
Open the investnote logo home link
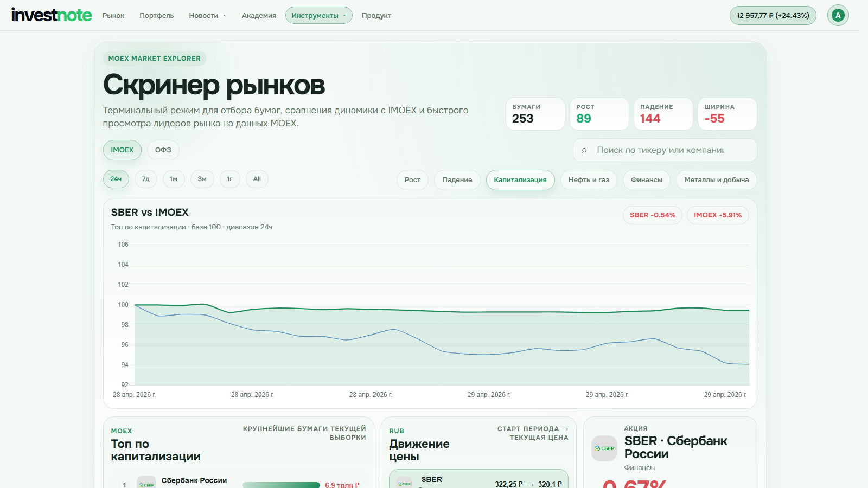[x=52, y=15]
